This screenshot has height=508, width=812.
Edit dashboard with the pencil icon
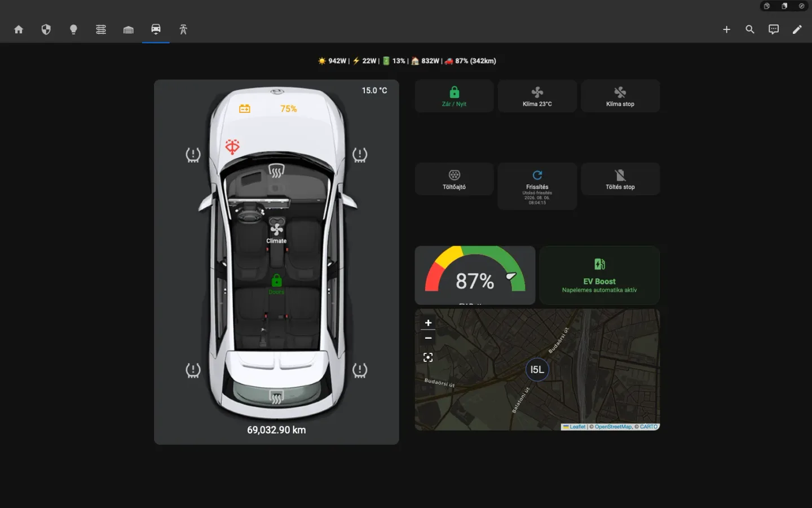click(x=797, y=29)
